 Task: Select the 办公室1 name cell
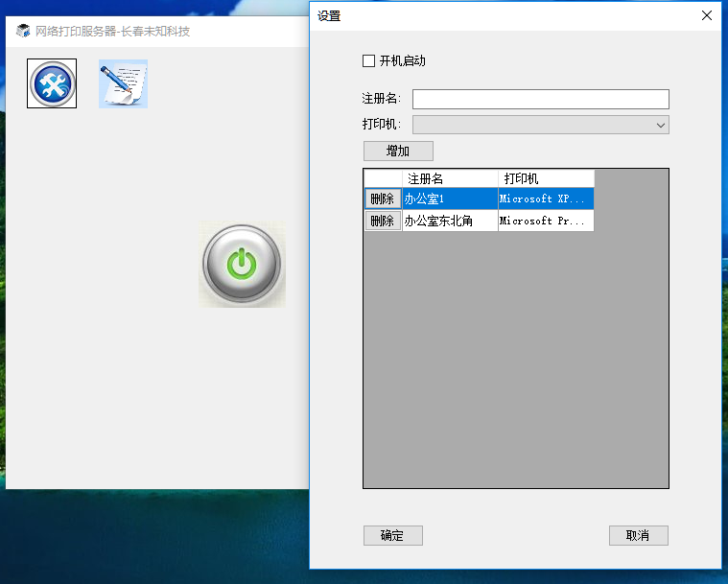pyautogui.click(x=449, y=199)
